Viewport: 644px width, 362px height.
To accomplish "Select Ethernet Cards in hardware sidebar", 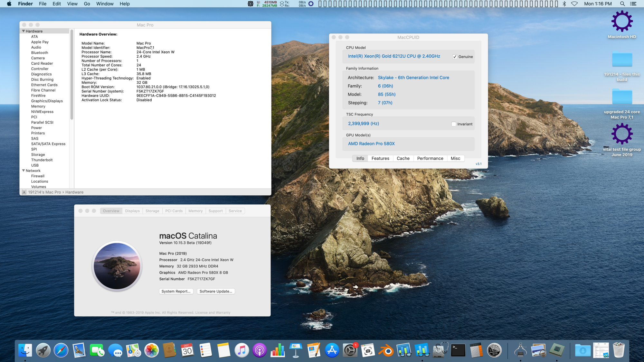I will coord(44,85).
